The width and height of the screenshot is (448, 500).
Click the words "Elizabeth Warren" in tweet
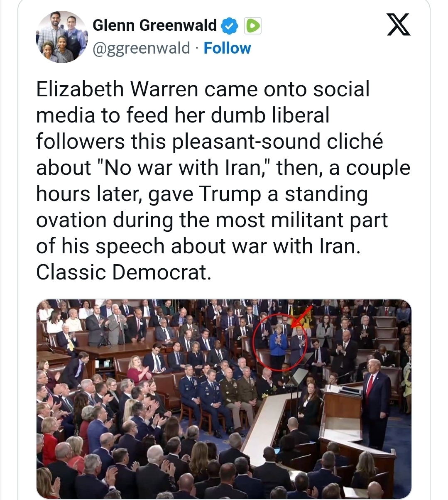(x=117, y=89)
